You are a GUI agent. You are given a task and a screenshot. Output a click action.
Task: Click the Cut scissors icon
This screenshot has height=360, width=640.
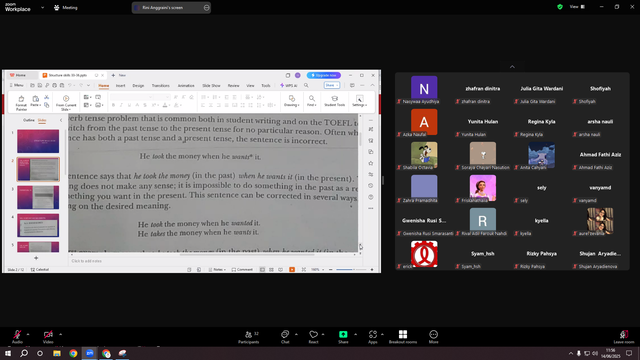[47, 97]
